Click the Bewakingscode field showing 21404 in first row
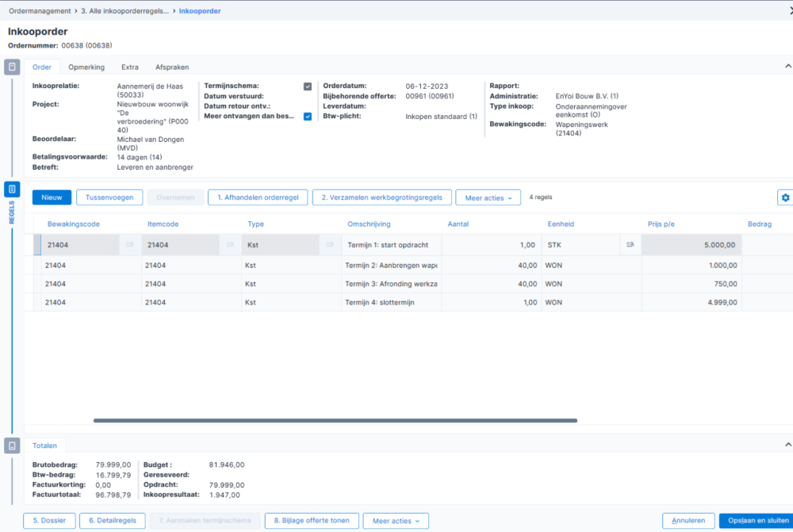The image size is (793, 532). pyautogui.click(x=80, y=245)
